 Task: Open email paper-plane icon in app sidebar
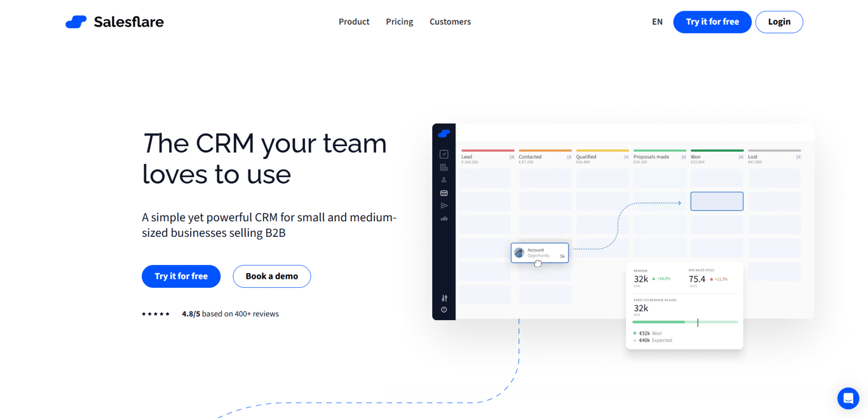click(x=444, y=206)
